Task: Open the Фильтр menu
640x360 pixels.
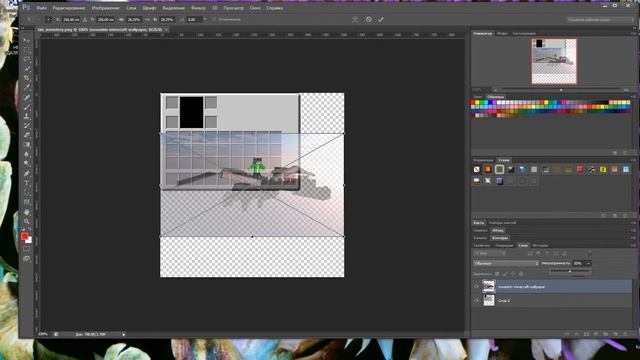Action: (x=198, y=8)
